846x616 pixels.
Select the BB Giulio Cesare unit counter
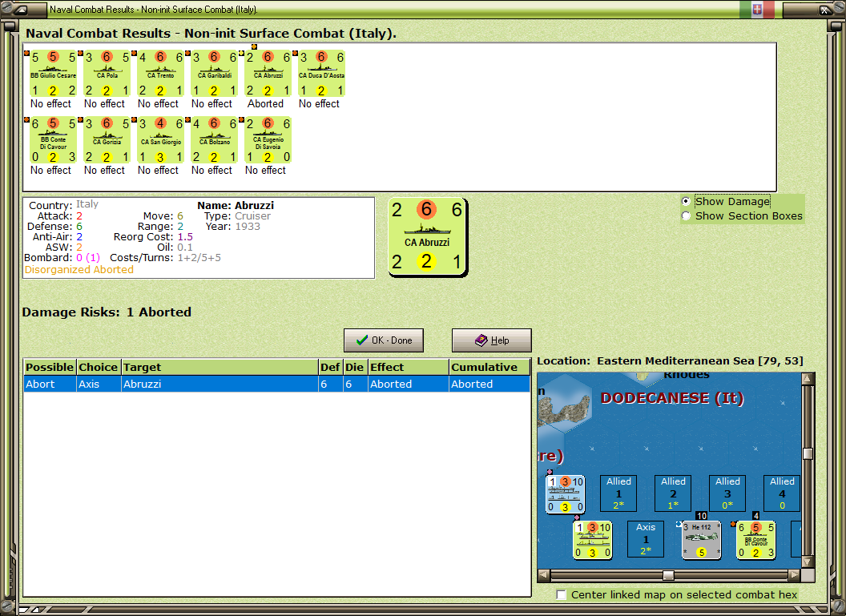pyautogui.click(x=53, y=74)
